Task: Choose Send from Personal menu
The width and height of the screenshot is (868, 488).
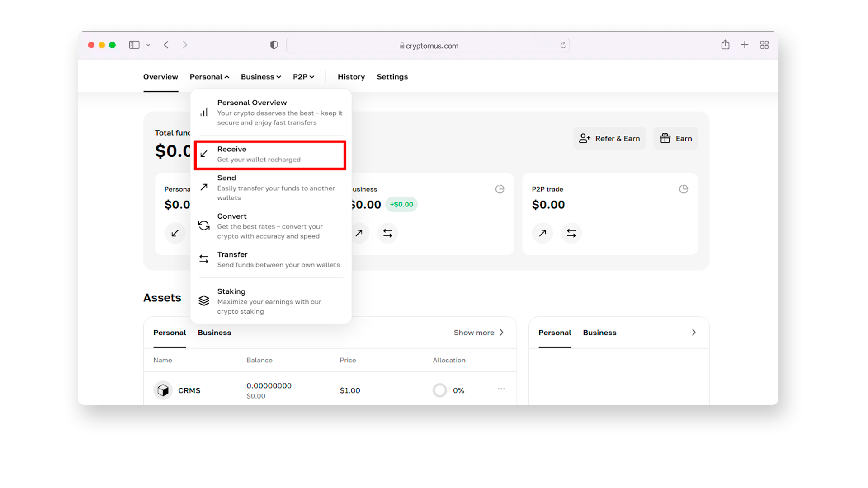Action: 270,188
